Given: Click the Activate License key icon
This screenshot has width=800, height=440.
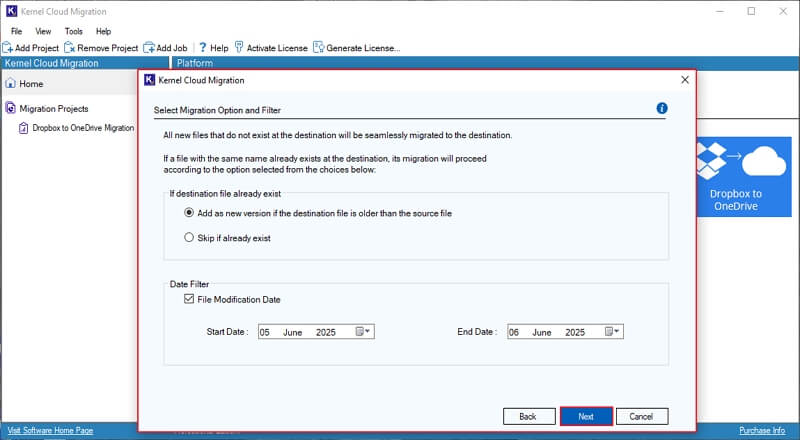Looking at the screenshot, I should point(239,47).
